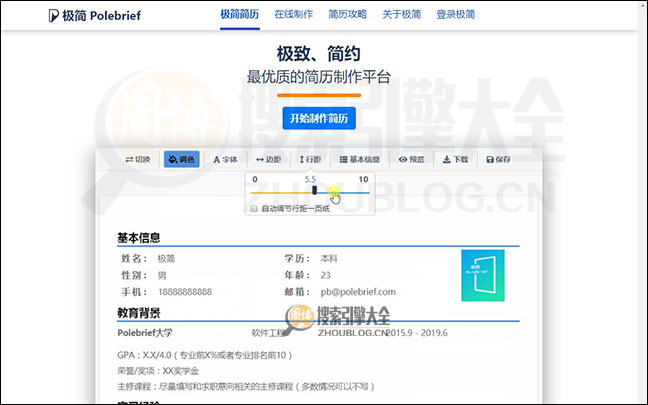648x405 pixels.
Task: Click email pb@polebrief.com
Action: coord(358,292)
